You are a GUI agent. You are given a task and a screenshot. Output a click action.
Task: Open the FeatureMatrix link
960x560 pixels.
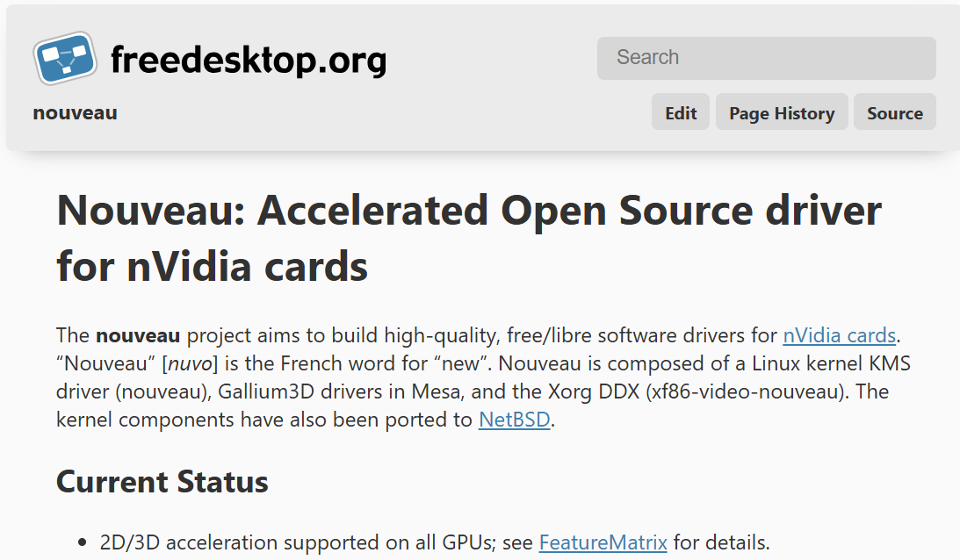603,542
